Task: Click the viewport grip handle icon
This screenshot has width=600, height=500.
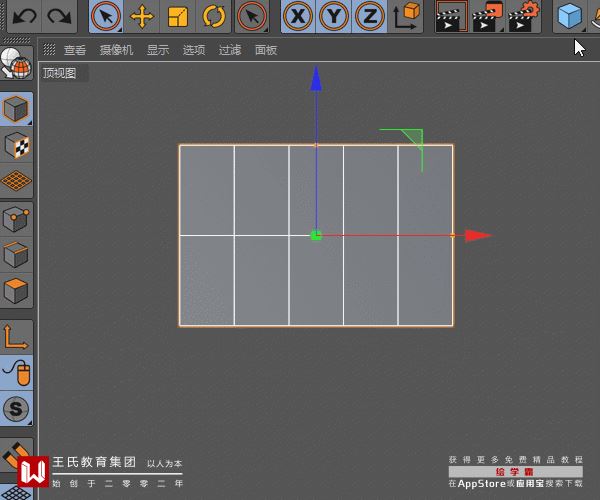Action: pyautogui.click(x=49, y=49)
